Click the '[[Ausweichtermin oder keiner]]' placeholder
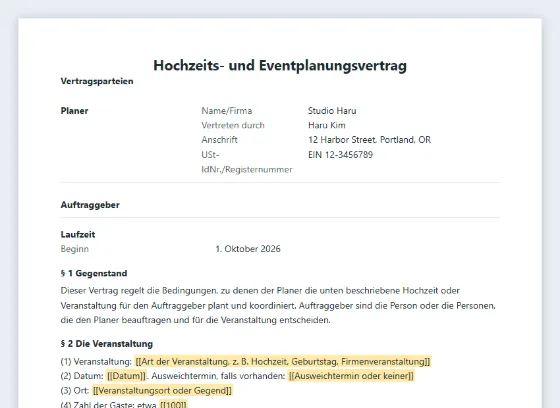The image size is (560, 408). click(351, 376)
